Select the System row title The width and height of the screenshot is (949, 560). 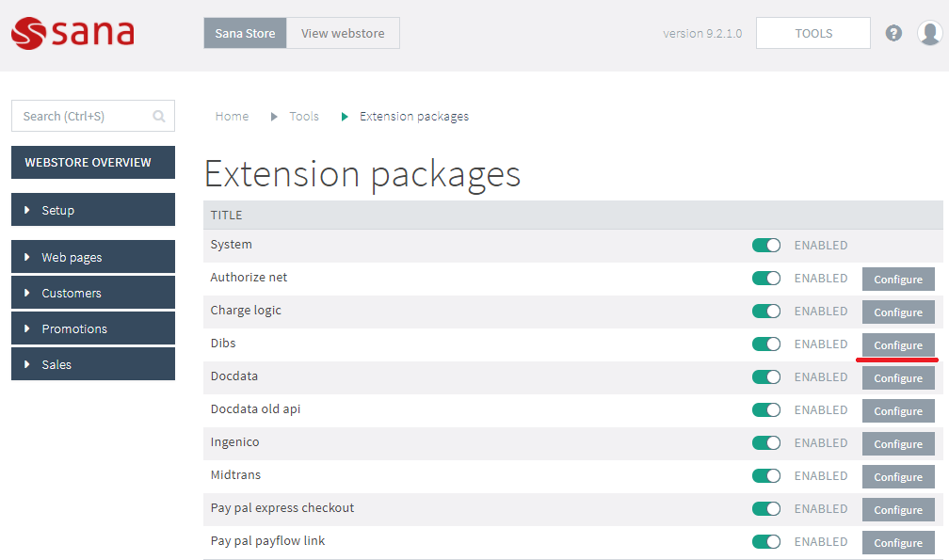[x=232, y=245]
